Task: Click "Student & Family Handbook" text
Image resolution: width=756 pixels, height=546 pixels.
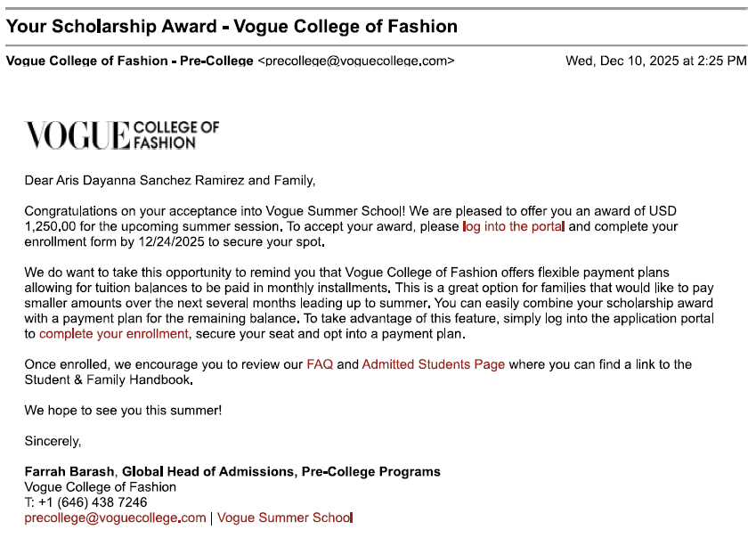Action: 109,379
